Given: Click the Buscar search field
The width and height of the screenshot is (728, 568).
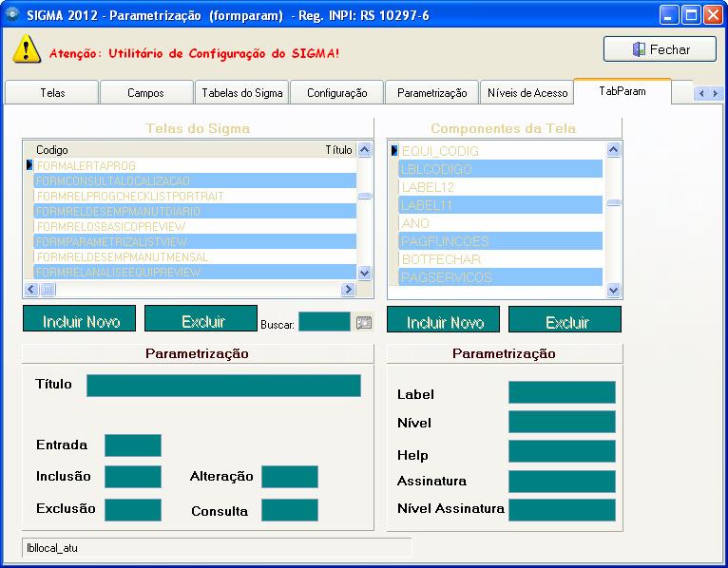Looking at the screenshot, I should pos(324,322).
